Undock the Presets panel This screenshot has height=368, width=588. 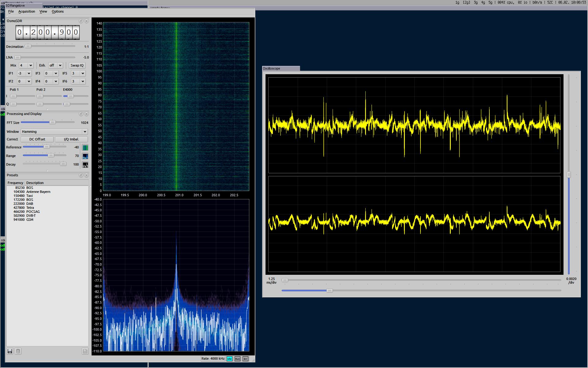coord(81,175)
